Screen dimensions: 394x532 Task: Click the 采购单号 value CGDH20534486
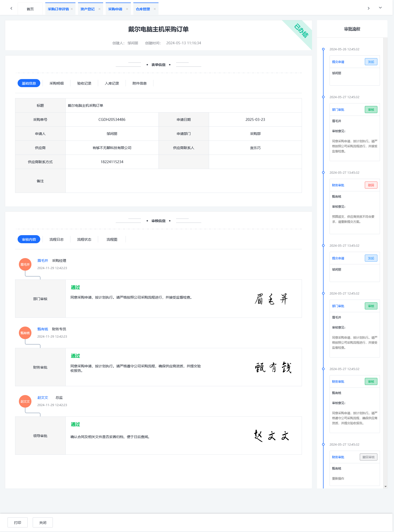click(112, 120)
